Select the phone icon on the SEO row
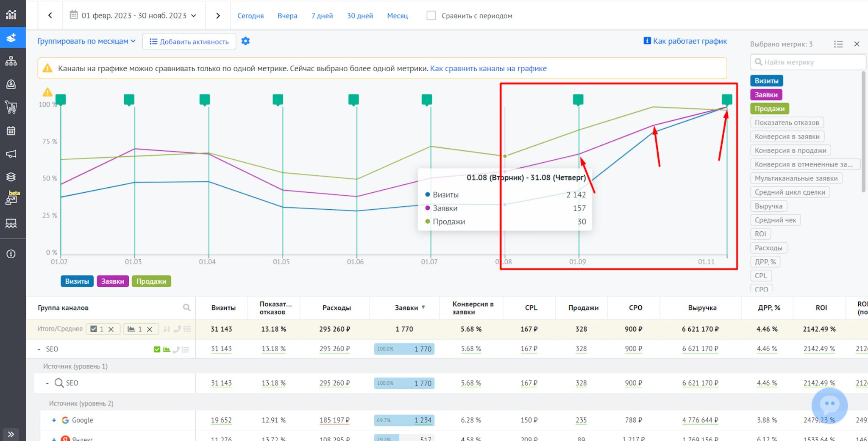The width and height of the screenshot is (868, 441). tap(177, 349)
